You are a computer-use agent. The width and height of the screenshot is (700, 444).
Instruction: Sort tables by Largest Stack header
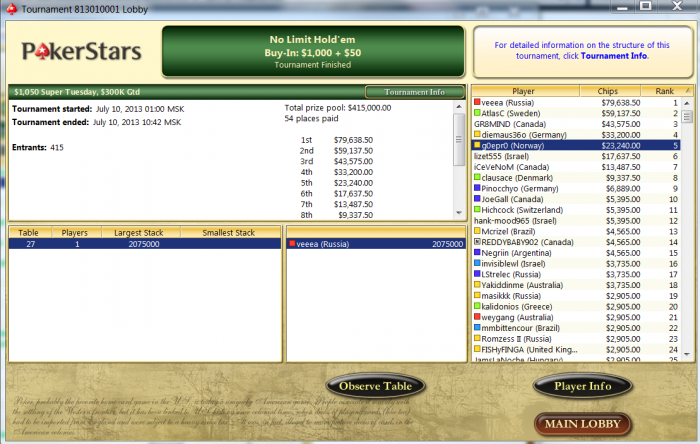pyautogui.click(x=140, y=232)
